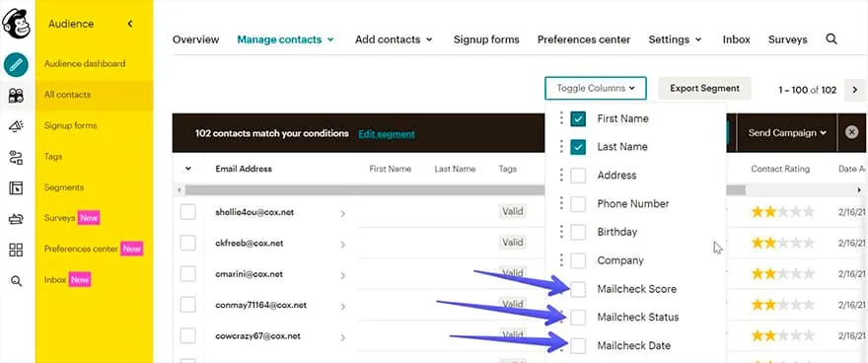
Task: Open the Automations icon in sidebar
Action: (16, 158)
